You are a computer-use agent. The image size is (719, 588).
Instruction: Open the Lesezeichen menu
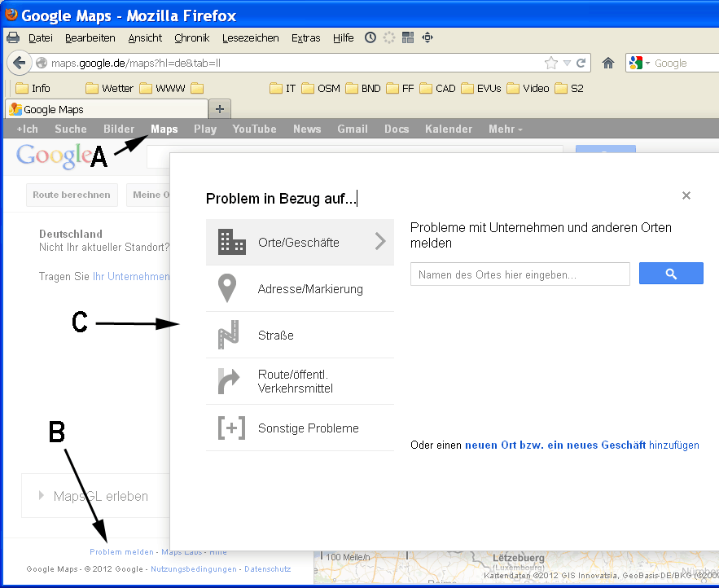point(250,38)
